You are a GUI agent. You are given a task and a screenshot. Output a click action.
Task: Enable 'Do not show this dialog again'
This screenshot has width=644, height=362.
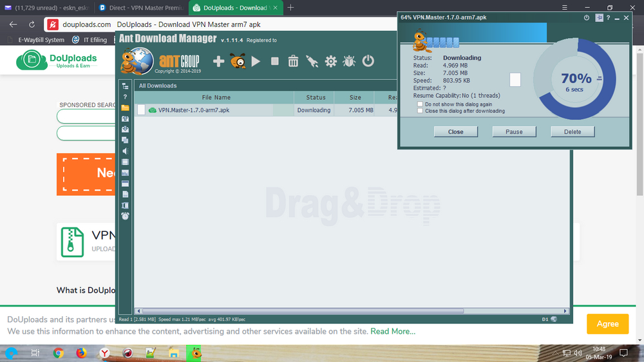420,104
